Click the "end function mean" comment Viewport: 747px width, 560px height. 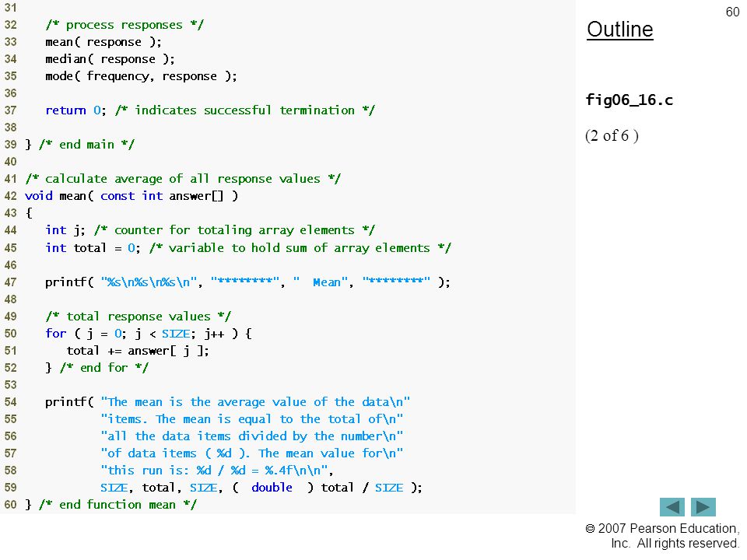click(117, 506)
